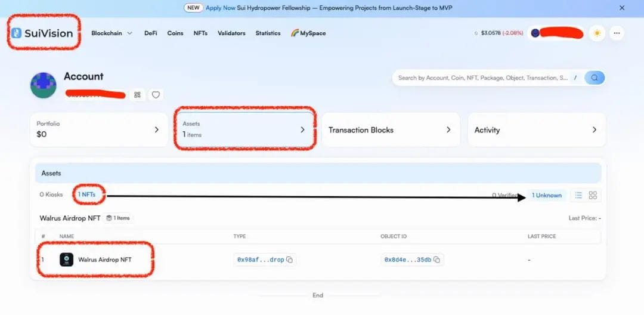Open the Assets 1 items card
644x315 pixels.
(x=245, y=130)
